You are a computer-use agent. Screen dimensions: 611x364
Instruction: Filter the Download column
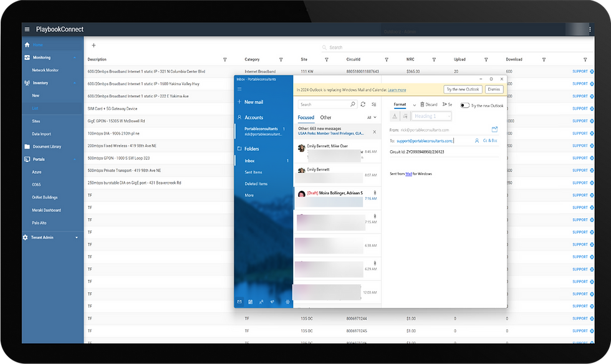point(544,60)
